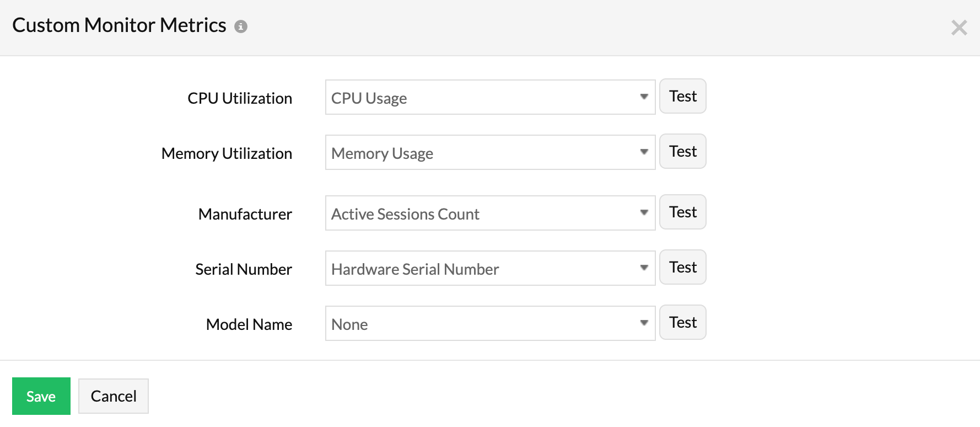Save the custom monitor metrics
The height and width of the screenshot is (427, 980).
(x=41, y=396)
